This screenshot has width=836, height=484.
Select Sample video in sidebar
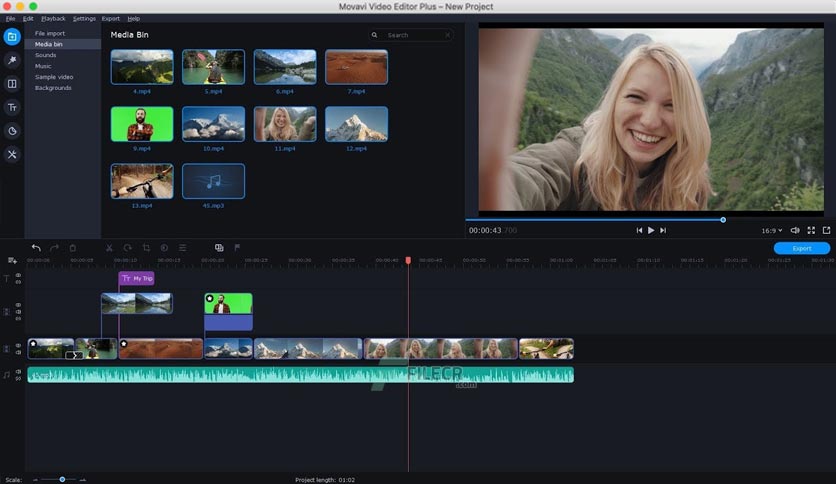tap(54, 77)
